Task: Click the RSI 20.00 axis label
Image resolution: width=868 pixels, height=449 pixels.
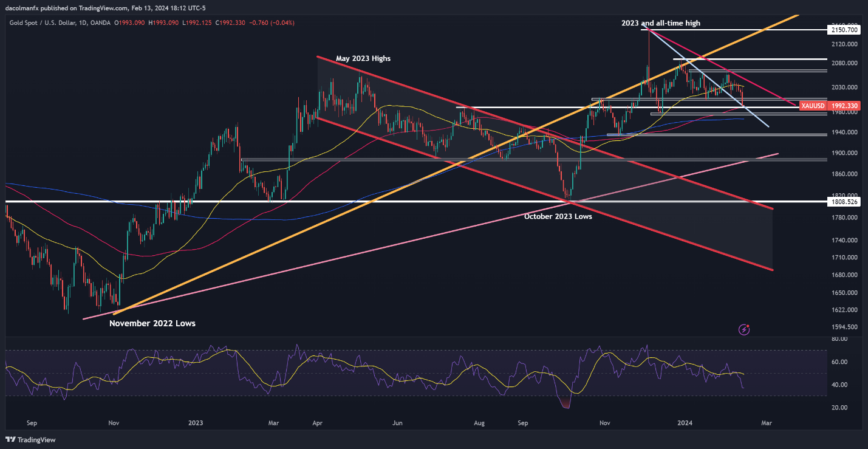Action: click(x=839, y=408)
